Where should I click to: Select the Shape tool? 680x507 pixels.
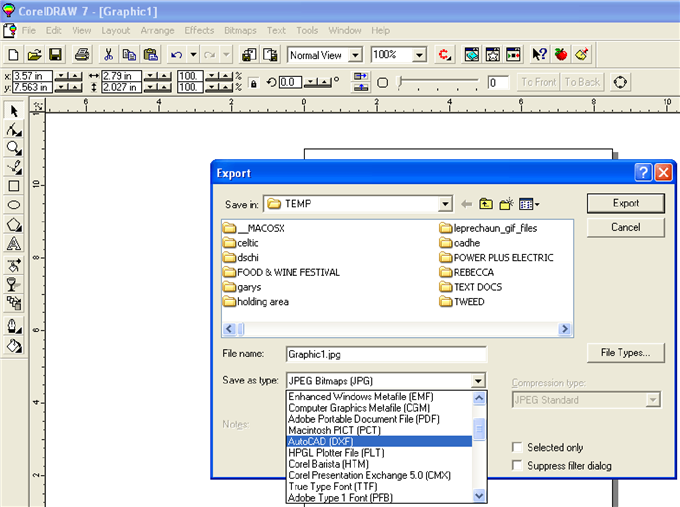pos(14,130)
